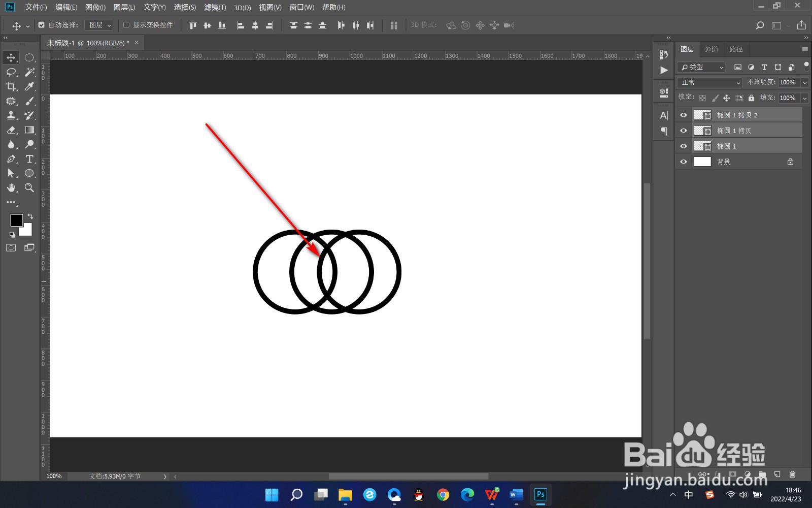Select the Move tool
The width and height of the screenshot is (812, 508).
click(11, 57)
